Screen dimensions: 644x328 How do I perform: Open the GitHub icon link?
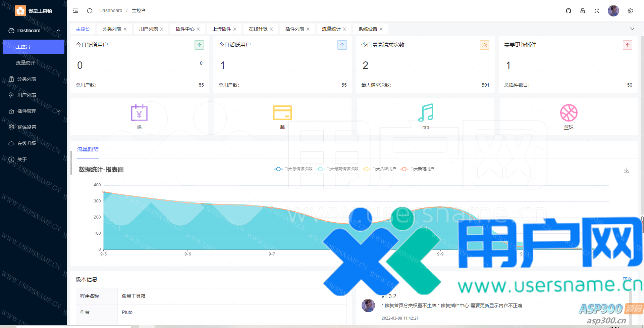[569, 11]
